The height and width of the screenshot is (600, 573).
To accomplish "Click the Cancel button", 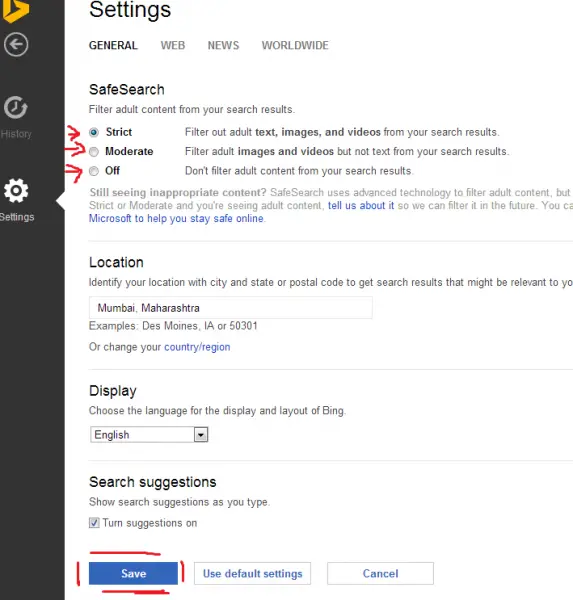I will [x=380, y=573].
